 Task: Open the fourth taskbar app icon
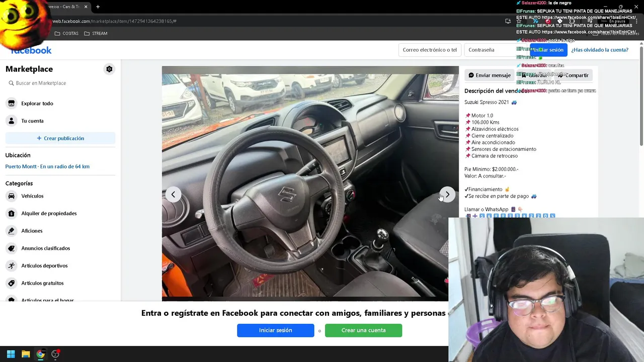56,354
